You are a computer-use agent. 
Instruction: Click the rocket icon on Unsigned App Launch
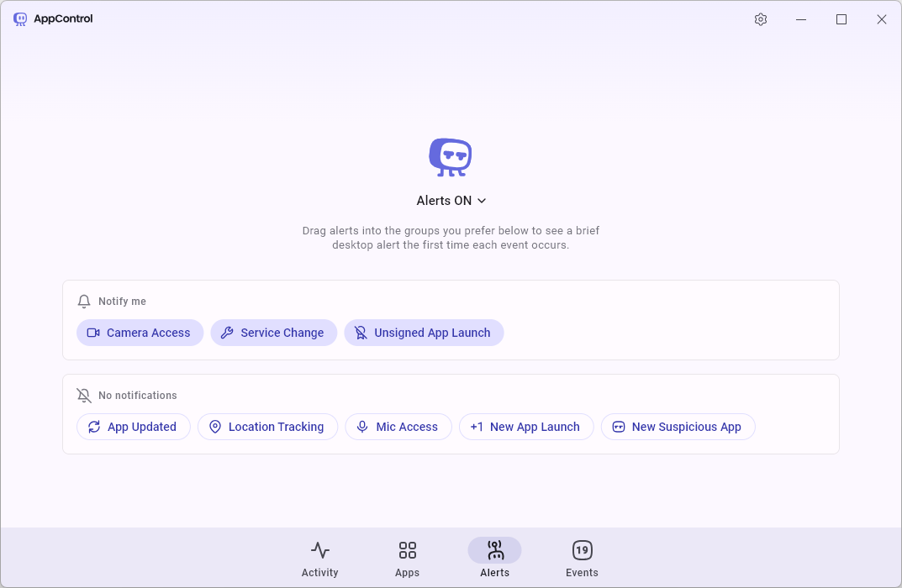click(361, 333)
